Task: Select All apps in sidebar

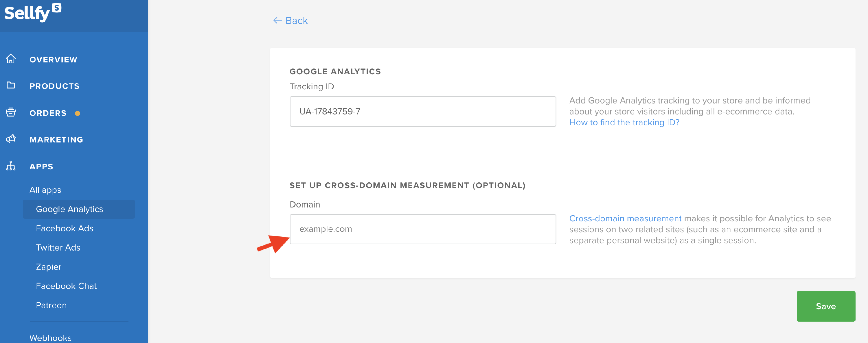Action: pos(45,190)
